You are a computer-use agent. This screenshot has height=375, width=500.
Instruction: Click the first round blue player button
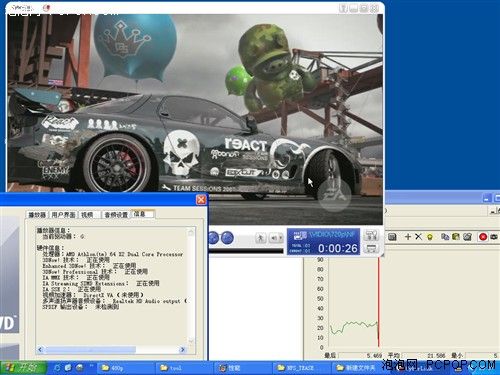point(213,238)
